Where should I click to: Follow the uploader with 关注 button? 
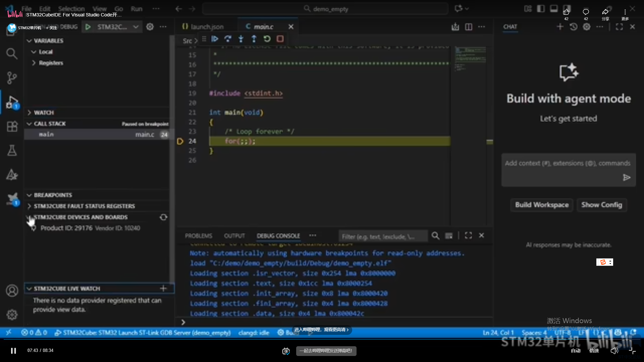coord(52,28)
